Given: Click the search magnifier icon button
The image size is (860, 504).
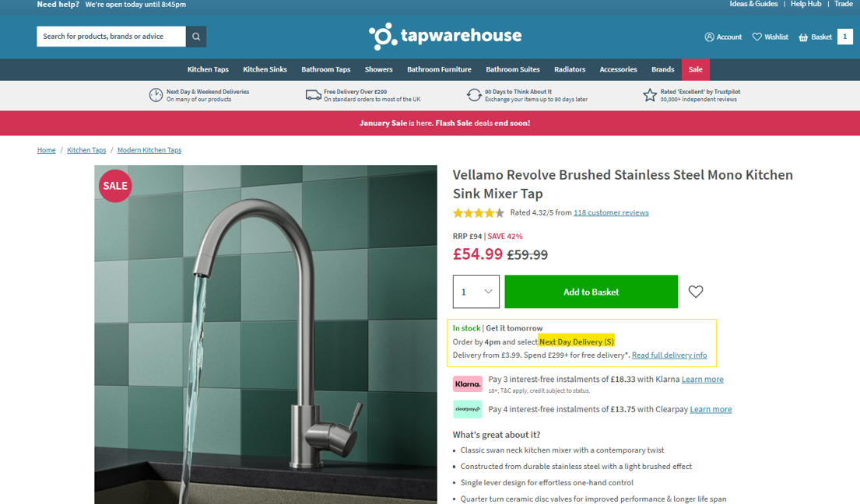Looking at the screenshot, I should [196, 37].
